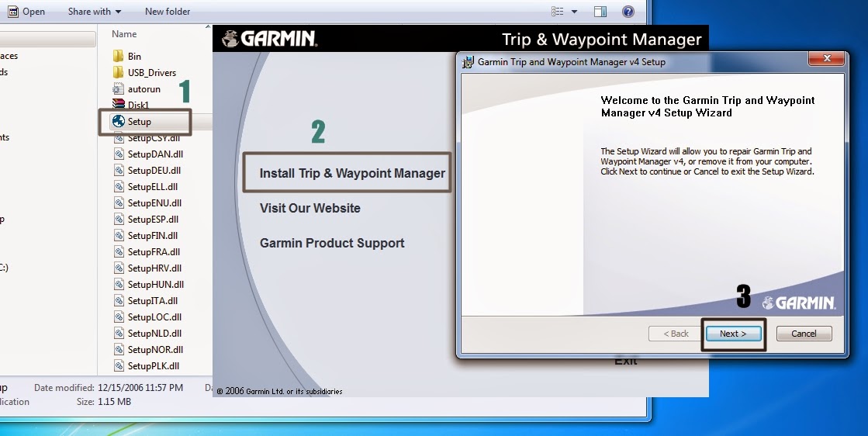Select the Bin folder icon
The height and width of the screenshot is (436, 868).
[118, 56]
